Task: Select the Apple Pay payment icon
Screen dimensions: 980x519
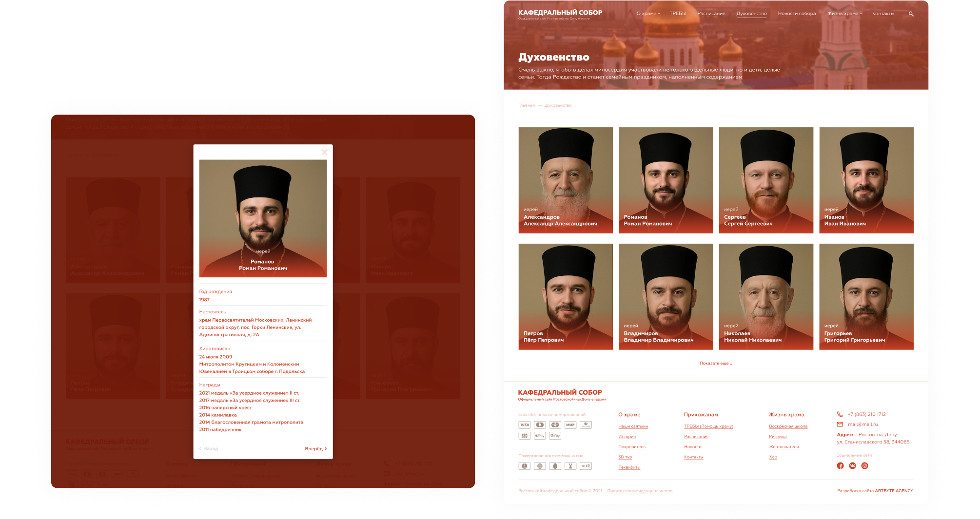Action: [540, 436]
